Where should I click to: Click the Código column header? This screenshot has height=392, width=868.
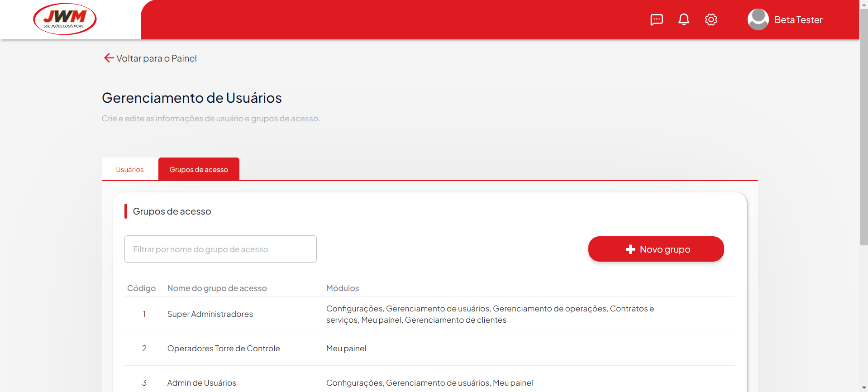click(x=141, y=288)
